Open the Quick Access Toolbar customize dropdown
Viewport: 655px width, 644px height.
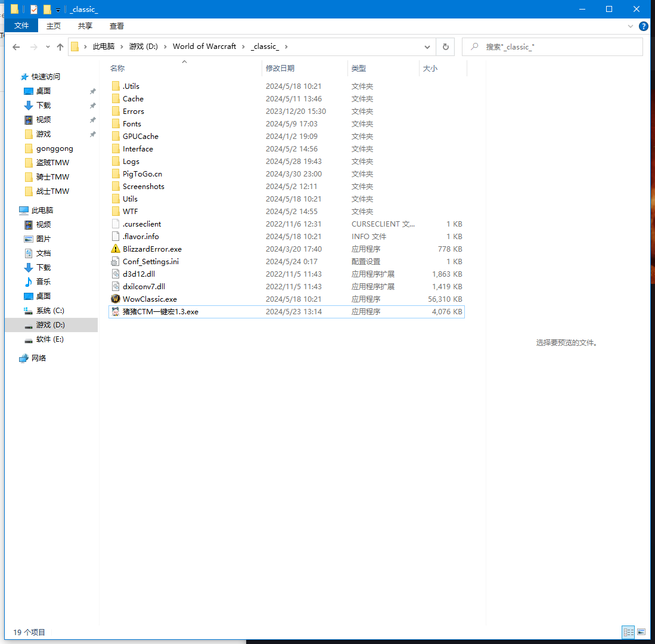click(x=58, y=10)
